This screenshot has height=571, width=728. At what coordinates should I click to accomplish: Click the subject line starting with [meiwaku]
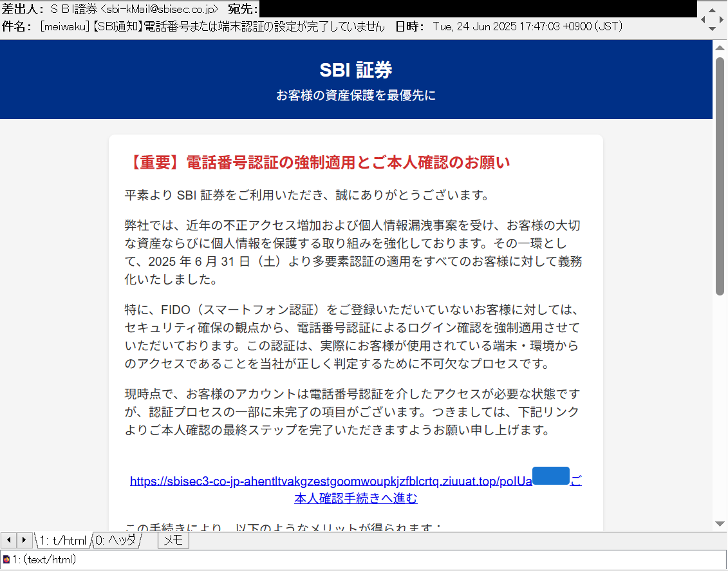pyautogui.click(x=212, y=26)
